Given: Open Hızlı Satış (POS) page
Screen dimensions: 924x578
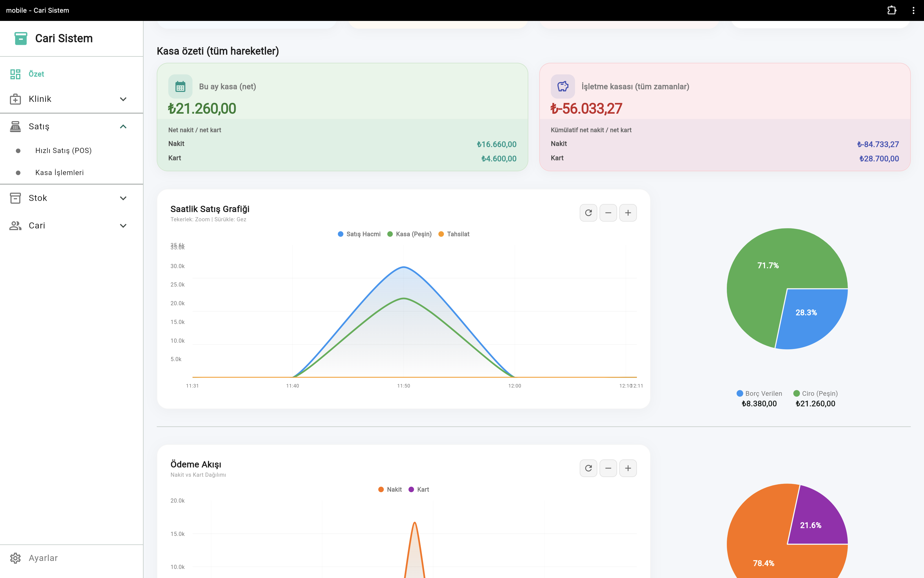Looking at the screenshot, I should (71, 151).
